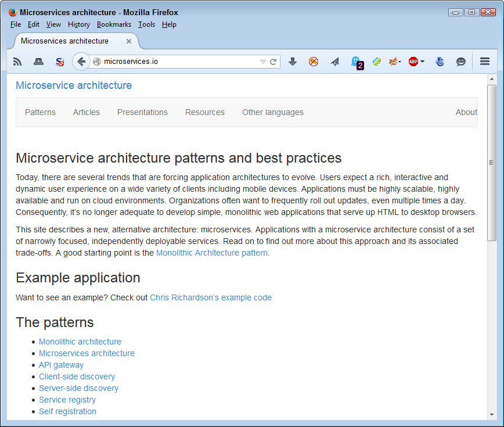Open the address bar history dropdown
This screenshot has height=427, width=504.
pos(264,61)
